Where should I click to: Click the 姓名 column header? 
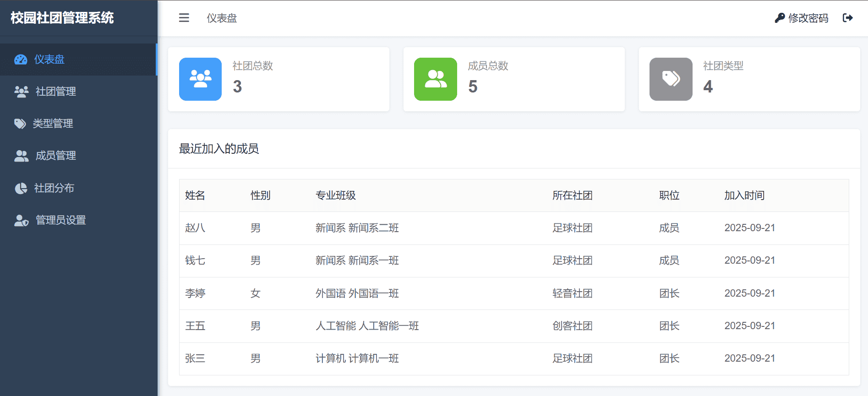point(195,195)
